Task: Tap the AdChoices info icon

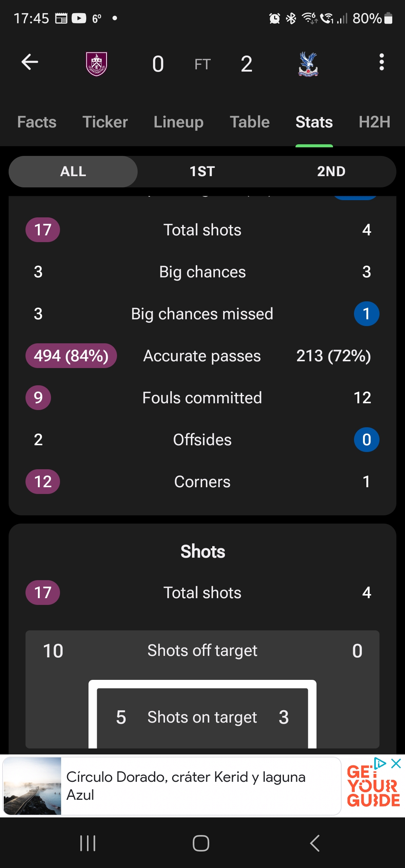Action: coord(380,763)
